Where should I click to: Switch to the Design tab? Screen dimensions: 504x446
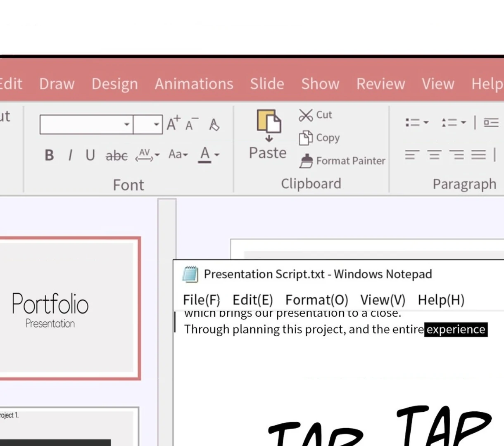click(114, 84)
